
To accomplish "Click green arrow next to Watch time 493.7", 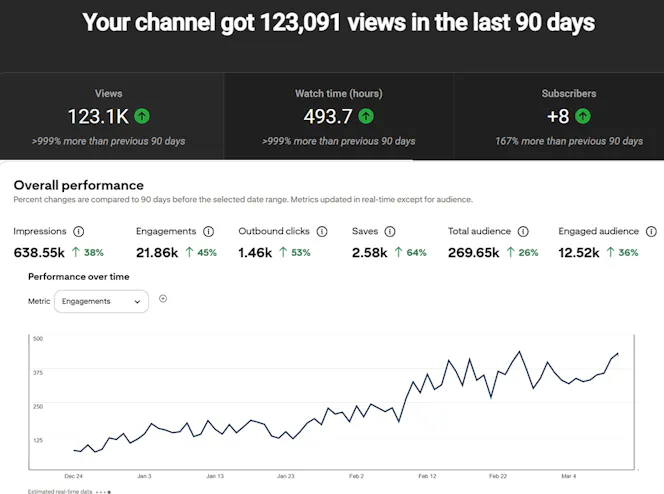I will coord(366,116).
